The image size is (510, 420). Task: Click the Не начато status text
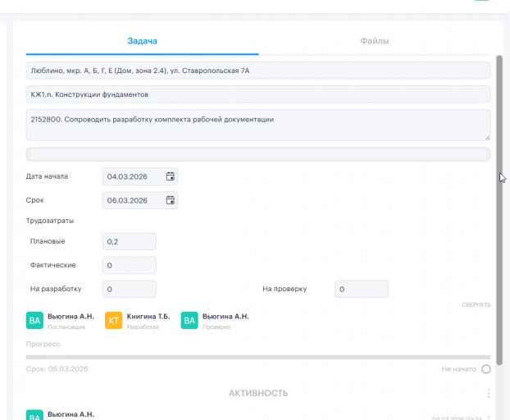(459, 369)
